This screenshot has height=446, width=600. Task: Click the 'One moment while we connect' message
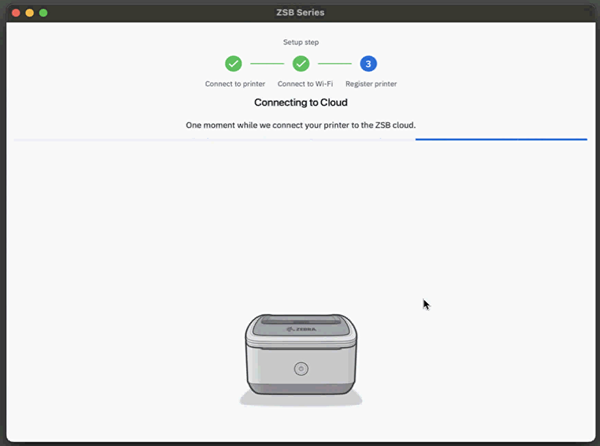(x=301, y=125)
